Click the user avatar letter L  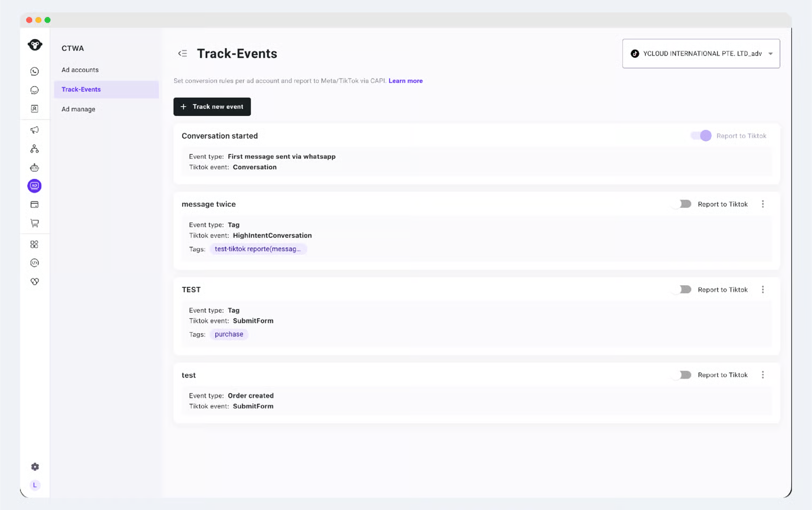click(35, 485)
